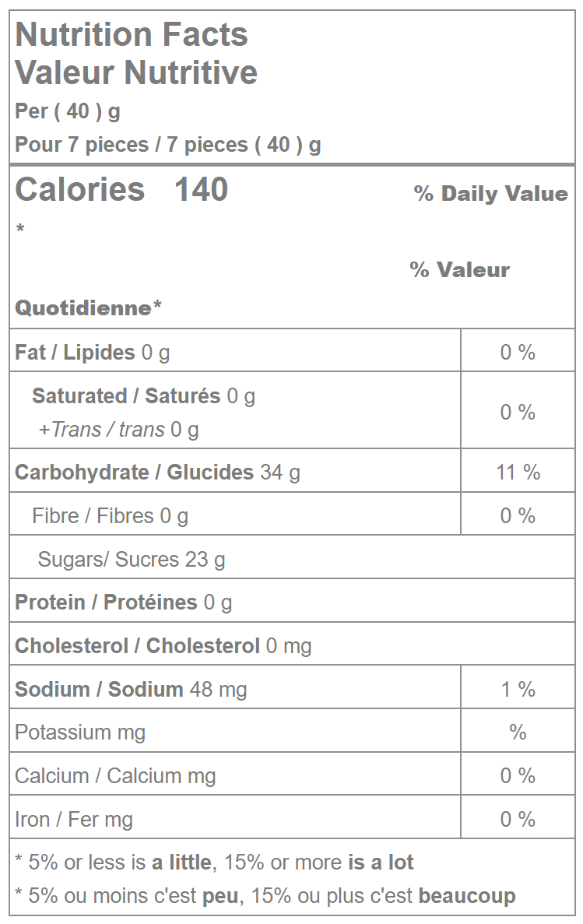
Task: Select the '% Daily Value' header
Action: tap(490, 194)
